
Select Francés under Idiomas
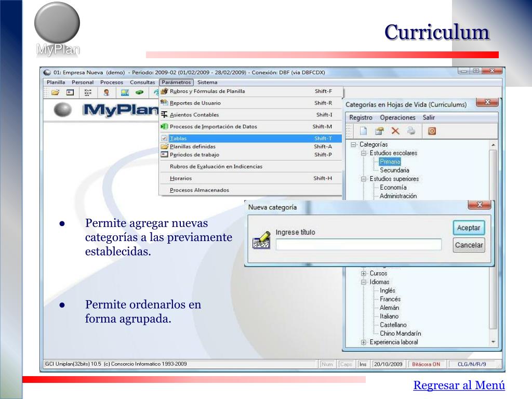pyautogui.click(x=390, y=299)
